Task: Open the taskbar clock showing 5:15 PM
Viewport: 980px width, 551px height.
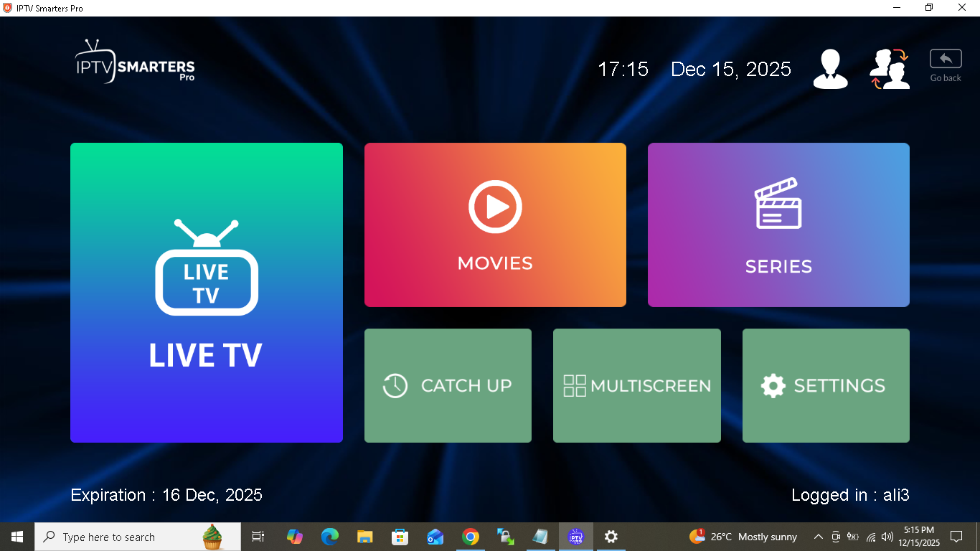Action: tap(919, 537)
